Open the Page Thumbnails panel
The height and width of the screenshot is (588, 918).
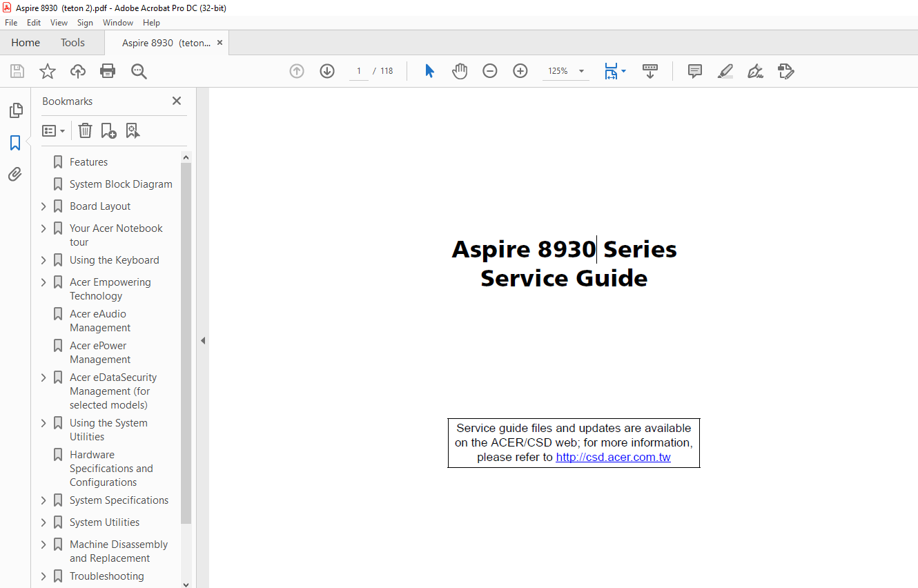[x=15, y=110]
